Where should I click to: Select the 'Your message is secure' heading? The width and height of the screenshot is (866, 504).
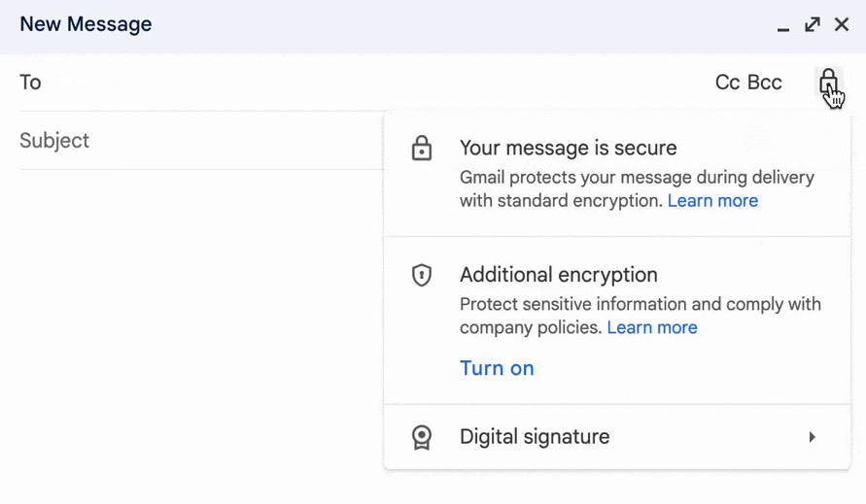pyautogui.click(x=568, y=149)
